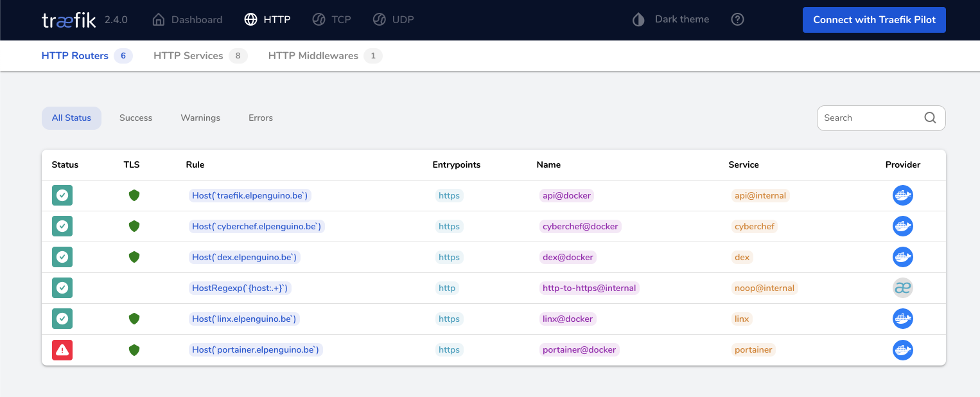Open the Dashboard page

[188, 19]
